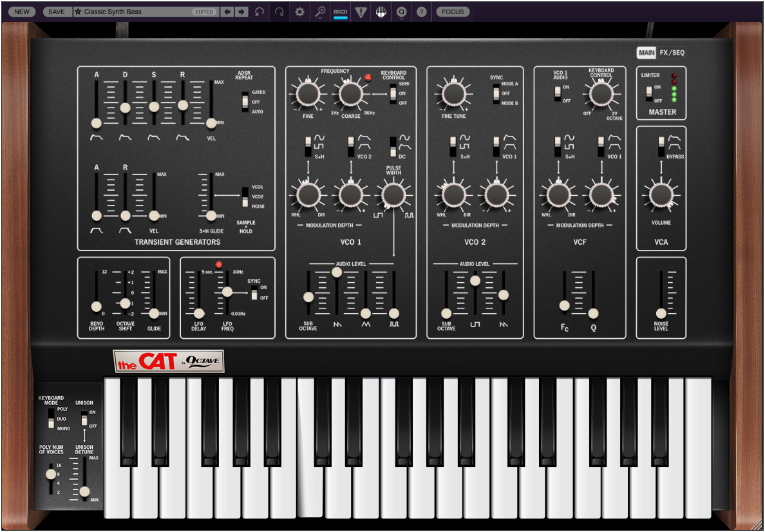Open the Q quality dropdown
Viewport: 765px width, 532px height.
click(402, 12)
